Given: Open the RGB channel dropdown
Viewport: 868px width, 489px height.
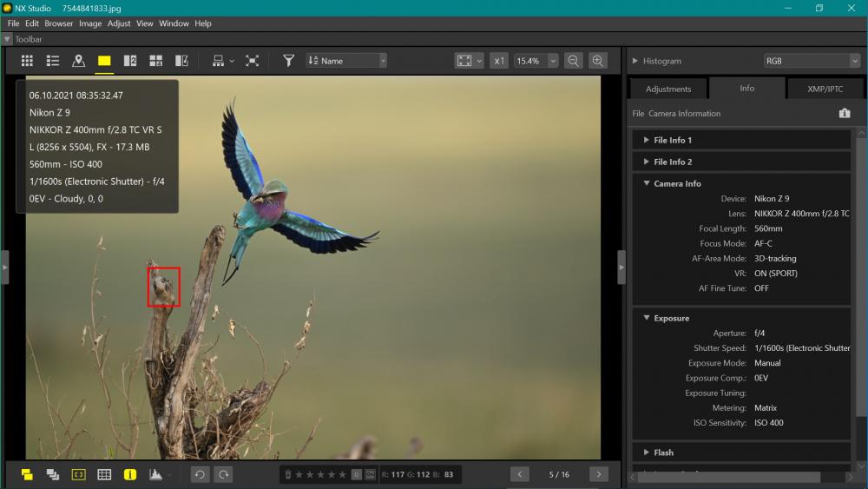Looking at the screenshot, I should pos(812,61).
